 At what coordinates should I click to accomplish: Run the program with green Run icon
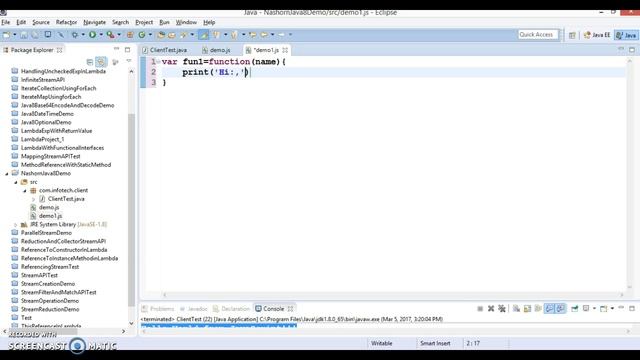pyautogui.click(x=93, y=35)
